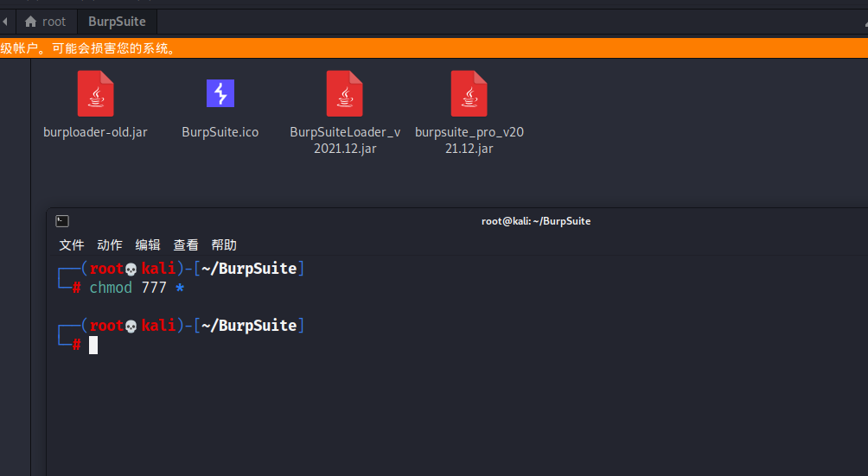This screenshot has height=476, width=868.
Task: Click the root@kali: ~/BurpSuite window title
Action: click(x=535, y=221)
